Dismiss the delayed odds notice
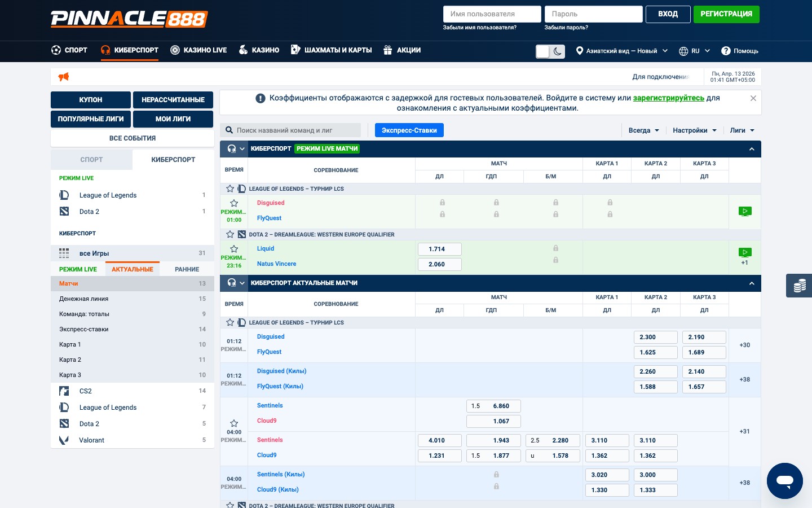Viewport: 812px width, 508px height. click(x=753, y=98)
